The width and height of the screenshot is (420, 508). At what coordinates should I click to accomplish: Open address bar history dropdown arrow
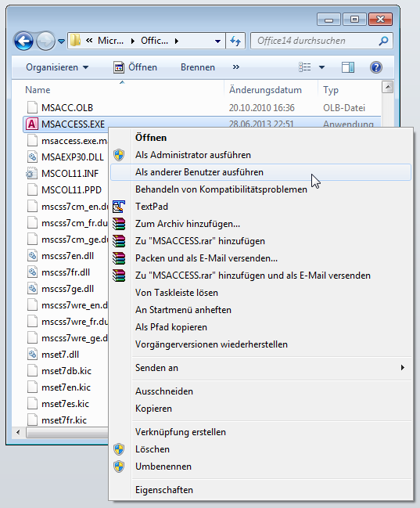tap(217, 41)
